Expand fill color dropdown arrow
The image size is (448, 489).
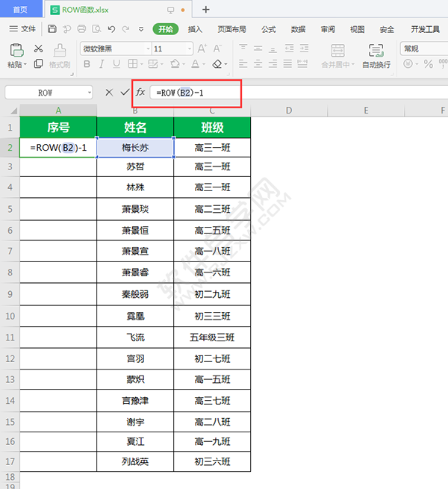[x=184, y=64]
